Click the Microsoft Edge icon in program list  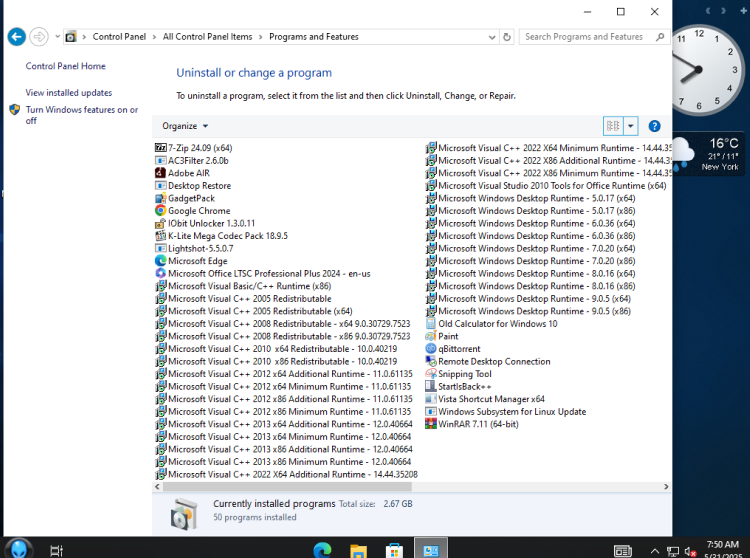coord(161,261)
